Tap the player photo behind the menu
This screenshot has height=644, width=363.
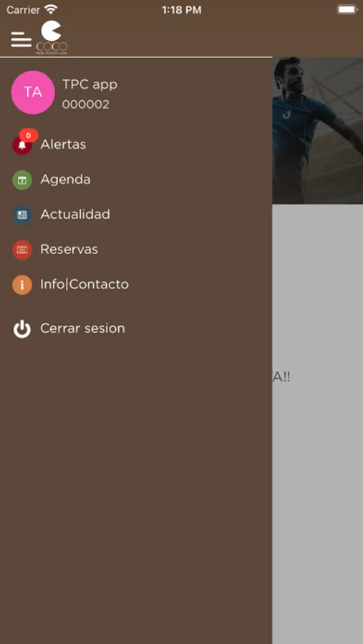click(317, 130)
